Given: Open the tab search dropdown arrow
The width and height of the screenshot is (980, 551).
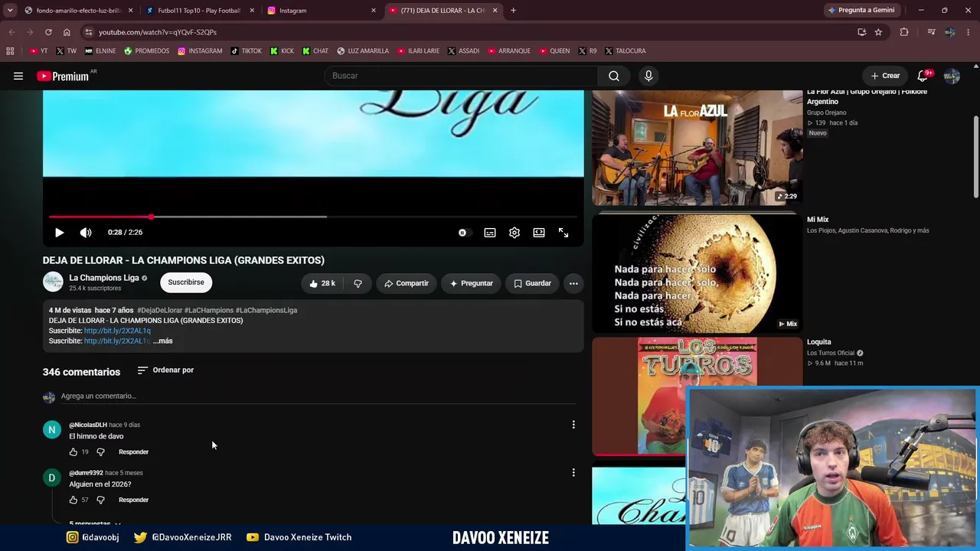Looking at the screenshot, I should (10, 11).
